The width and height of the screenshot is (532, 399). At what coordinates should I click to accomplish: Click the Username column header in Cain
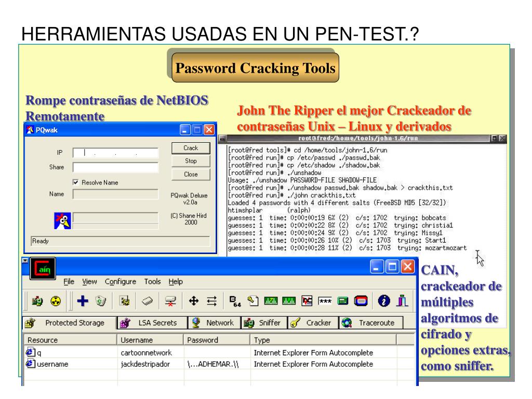point(150,340)
